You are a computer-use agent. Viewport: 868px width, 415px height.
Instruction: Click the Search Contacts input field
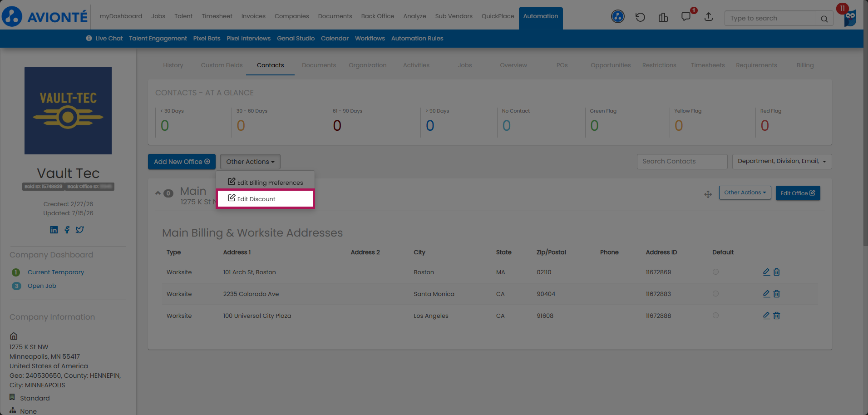click(682, 161)
